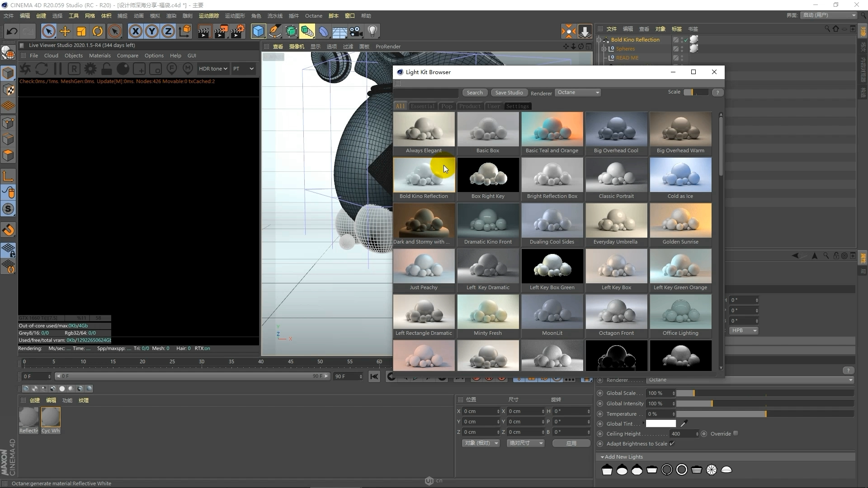Collapse the Add New Lights section
The width and height of the screenshot is (868, 488).
[x=602, y=457]
